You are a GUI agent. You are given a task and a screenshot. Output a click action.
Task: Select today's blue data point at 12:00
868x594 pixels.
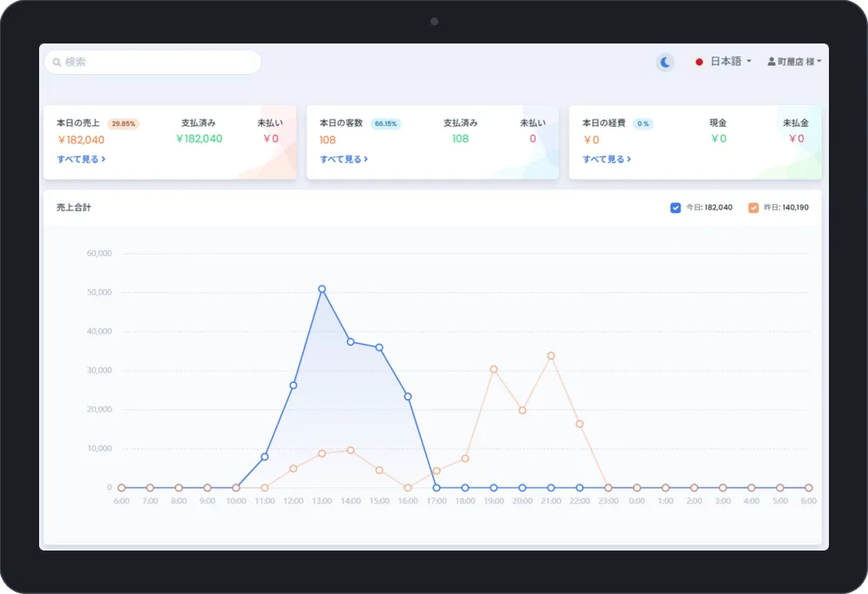(293, 386)
